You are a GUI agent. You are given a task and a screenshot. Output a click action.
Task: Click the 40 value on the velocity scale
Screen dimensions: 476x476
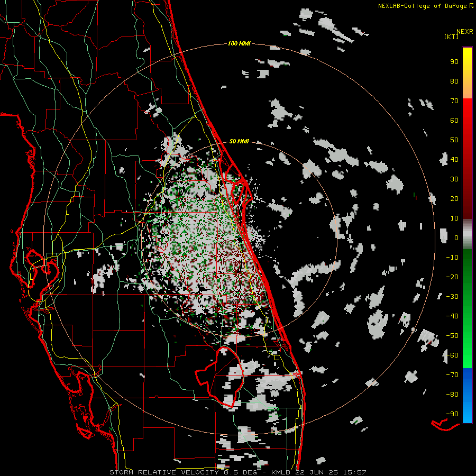(x=454, y=159)
